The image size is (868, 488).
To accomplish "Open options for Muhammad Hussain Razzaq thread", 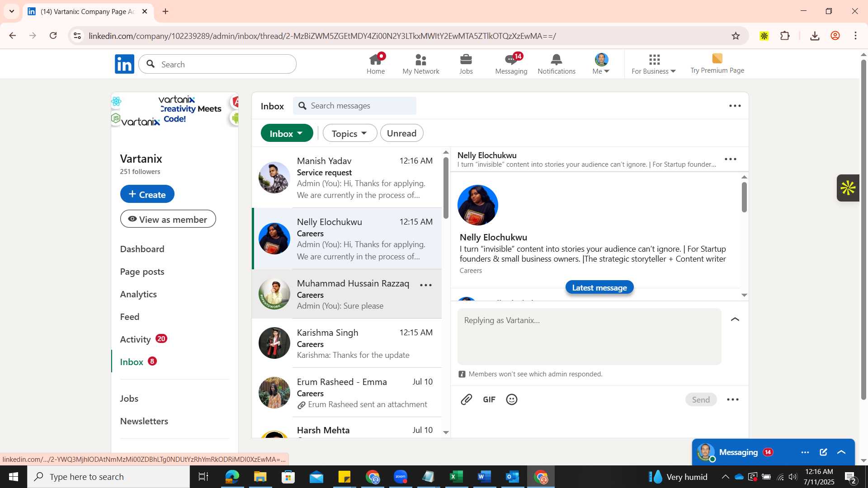I will [426, 285].
